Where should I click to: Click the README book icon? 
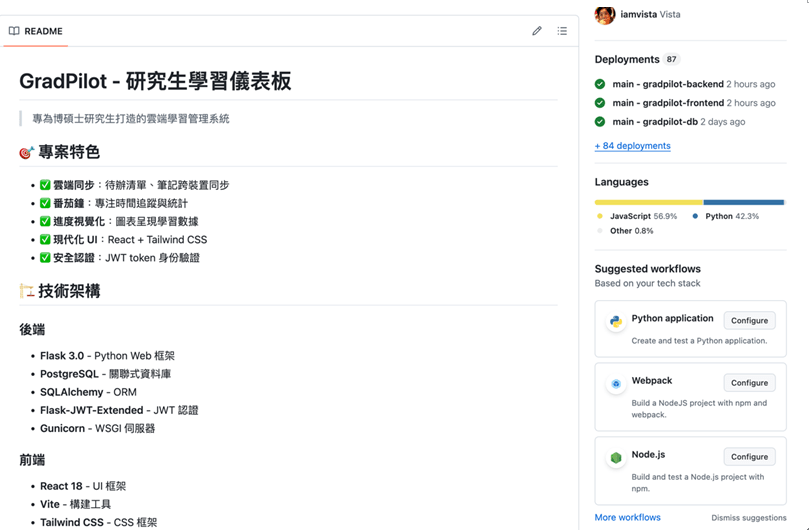(14, 31)
